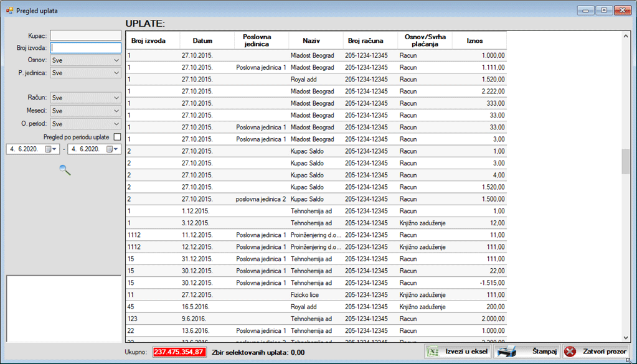This screenshot has height=364, width=637.
Task: Click the date 13.6.2016. cell
Action: 207,331
